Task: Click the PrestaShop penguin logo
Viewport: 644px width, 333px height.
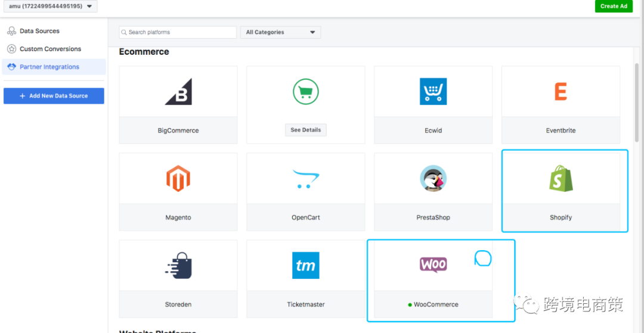Action: (434, 178)
